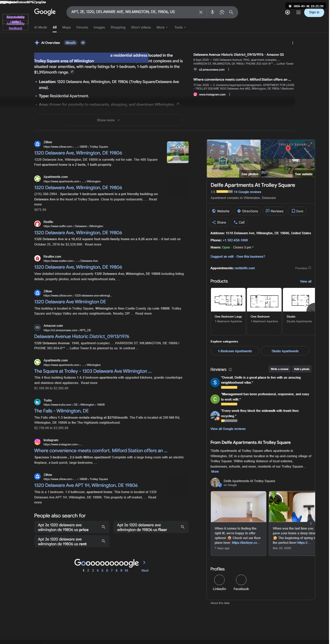Open Redfin result for 1320 Delaware Ave

(78, 233)
